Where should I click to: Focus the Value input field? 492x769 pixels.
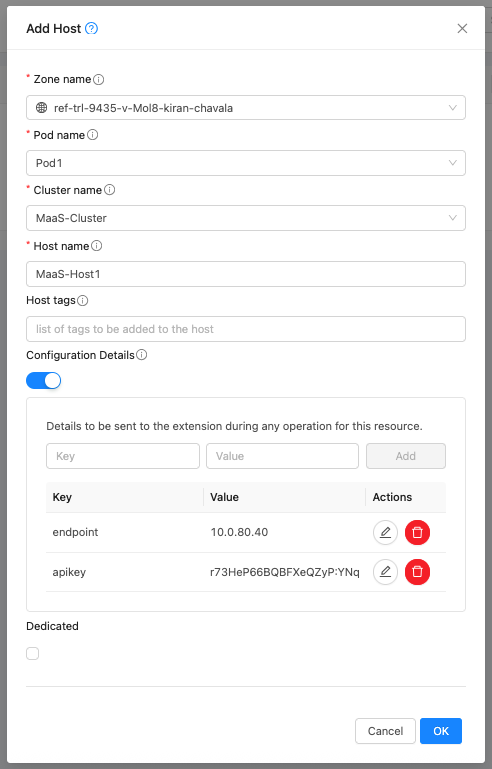click(x=283, y=456)
